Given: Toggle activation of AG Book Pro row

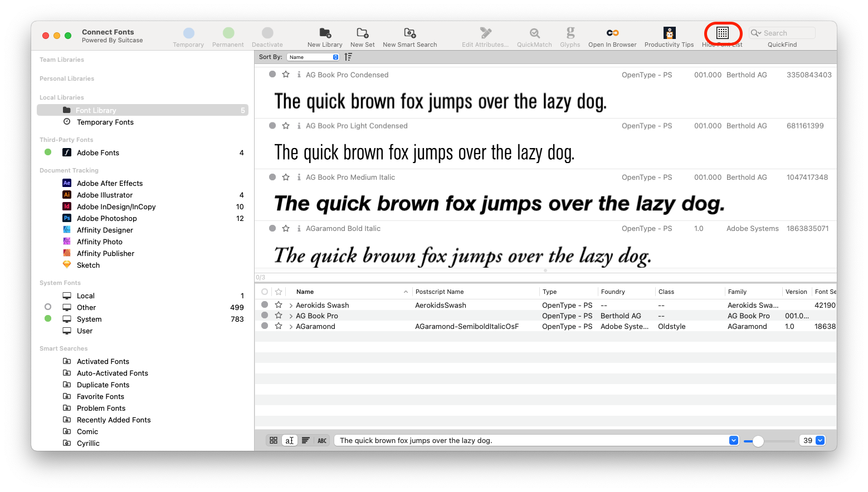Looking at the screenshot, I should pyautogui.click(x=265, y=315).
